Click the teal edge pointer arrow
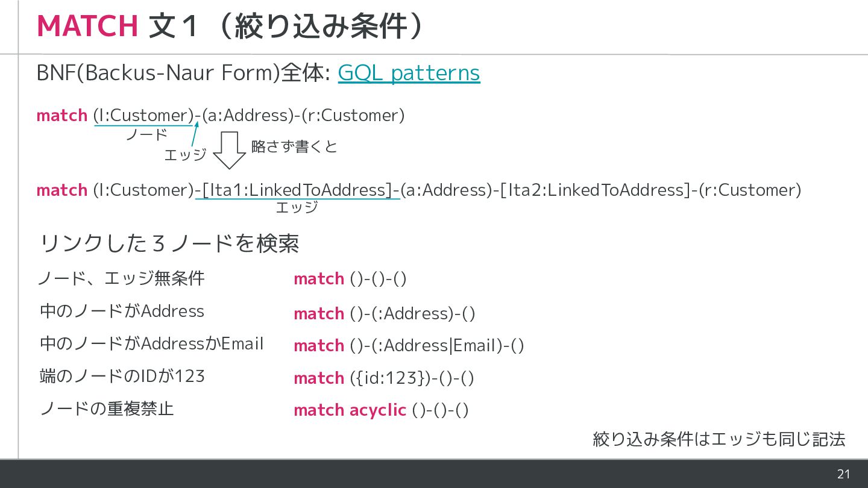The image size is (868, 488). [x=195, y=133]
